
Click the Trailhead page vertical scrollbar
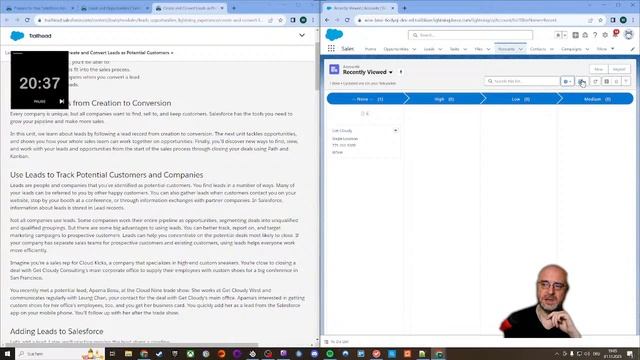pos(317,65)
